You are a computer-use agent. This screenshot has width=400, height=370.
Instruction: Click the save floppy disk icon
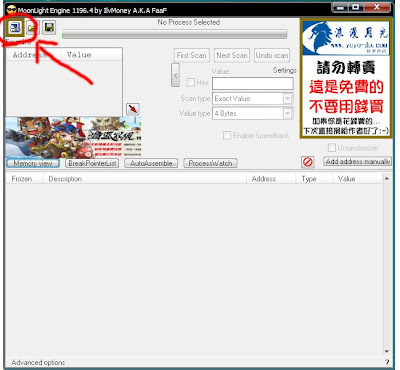coord(49,27)
